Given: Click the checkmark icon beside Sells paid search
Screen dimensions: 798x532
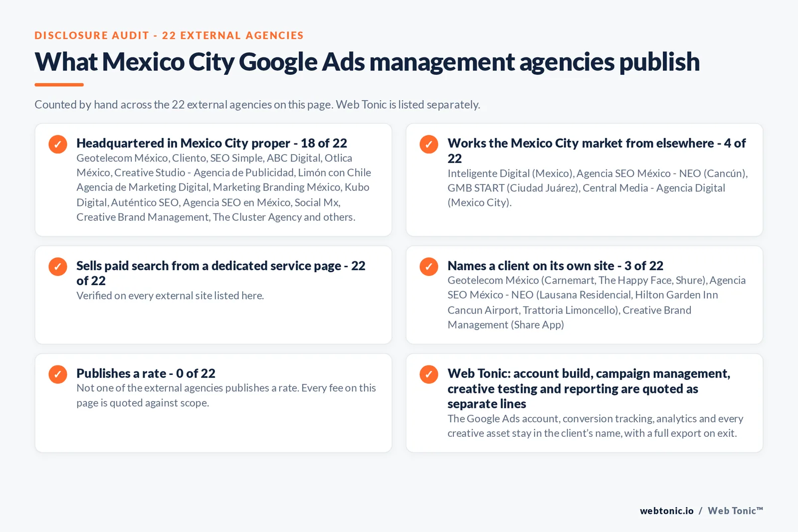Looking at the screenshot, I should click(x=58, y=267).
